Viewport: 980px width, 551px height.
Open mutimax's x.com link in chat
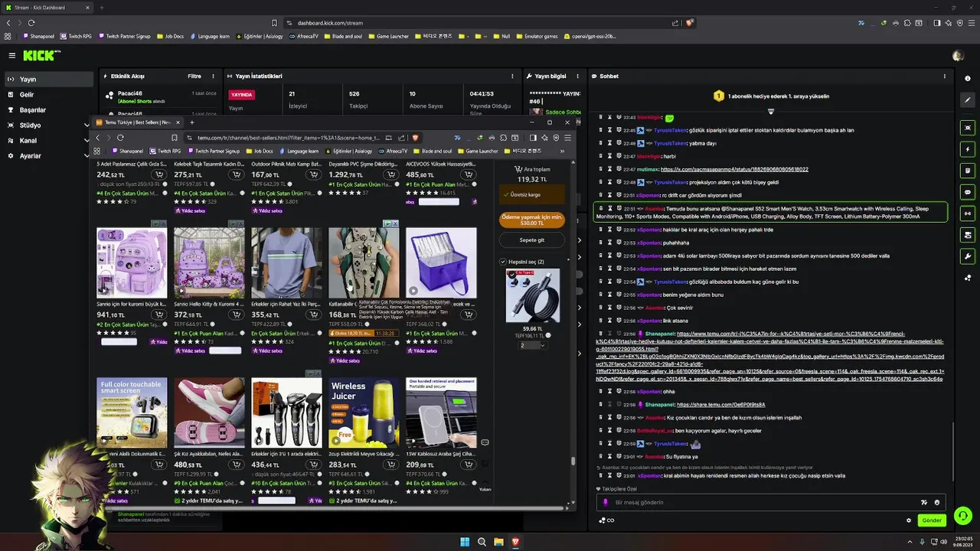734,169
